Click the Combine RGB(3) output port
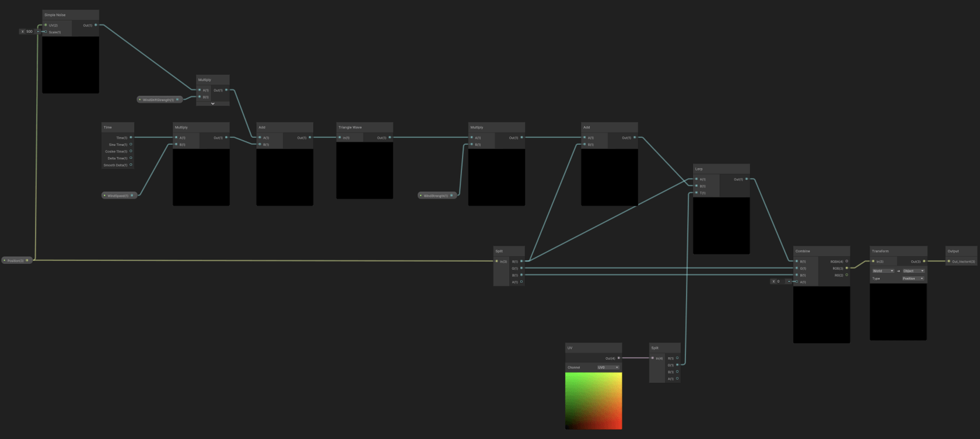The width and height of the screenshot is (980, 439). [847, 269]
